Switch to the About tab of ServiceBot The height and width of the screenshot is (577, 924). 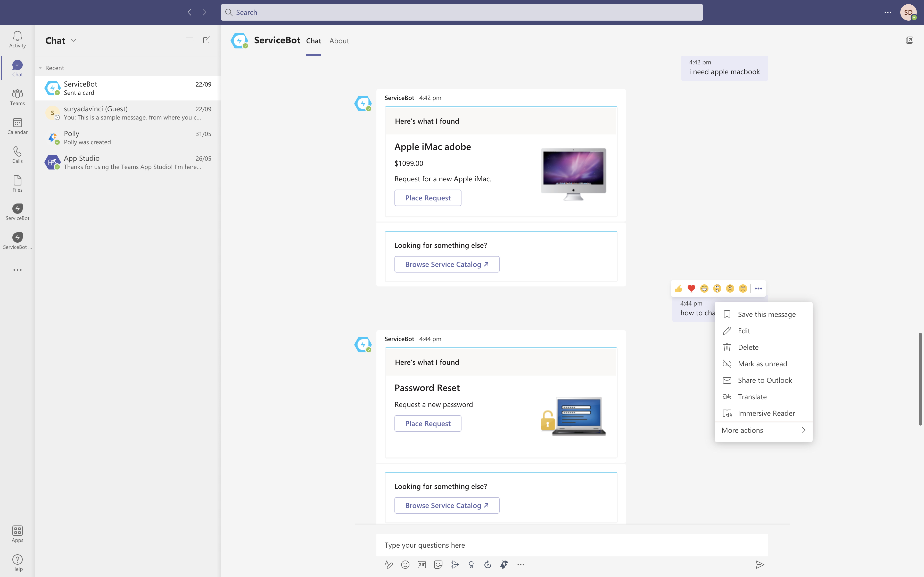coord(339,41)
